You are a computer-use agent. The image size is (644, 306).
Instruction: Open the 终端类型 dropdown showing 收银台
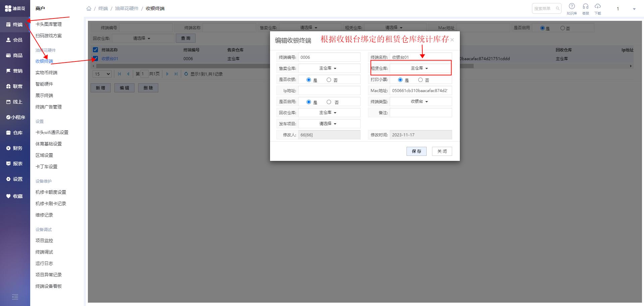click(x=421, y=101)
